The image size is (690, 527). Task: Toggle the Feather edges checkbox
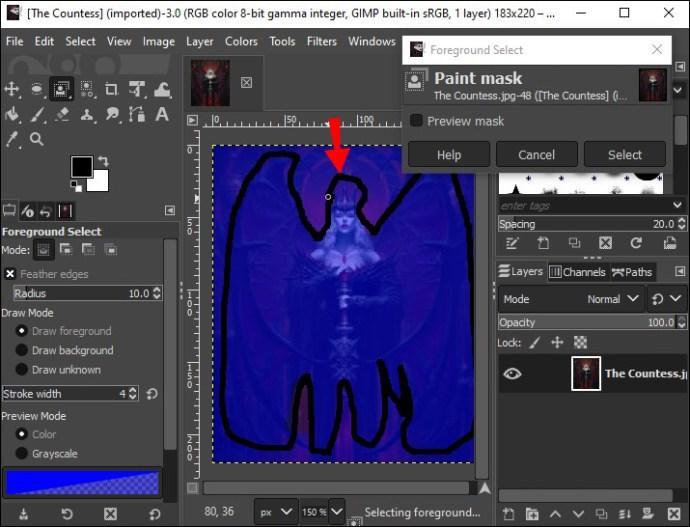[10, 274]
